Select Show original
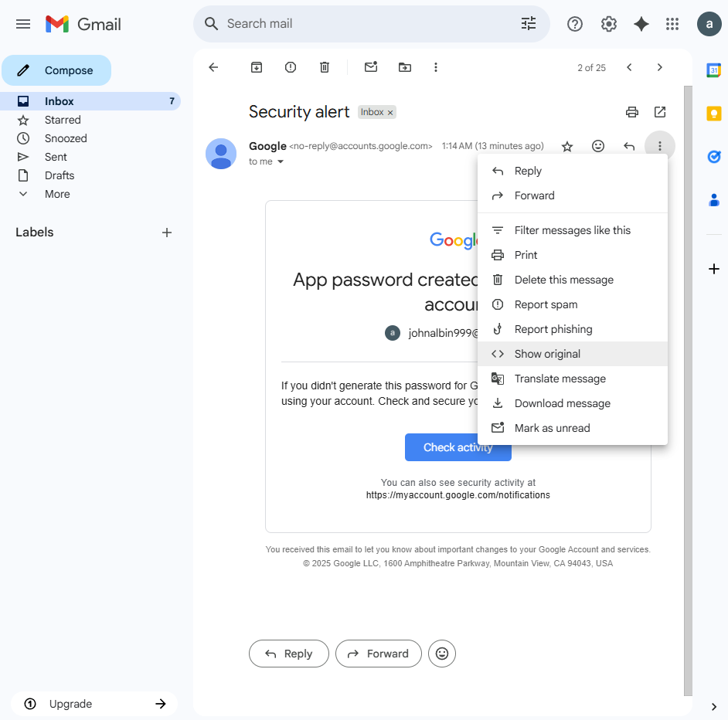Screen dimensions: 728x720 coord(573,354)
